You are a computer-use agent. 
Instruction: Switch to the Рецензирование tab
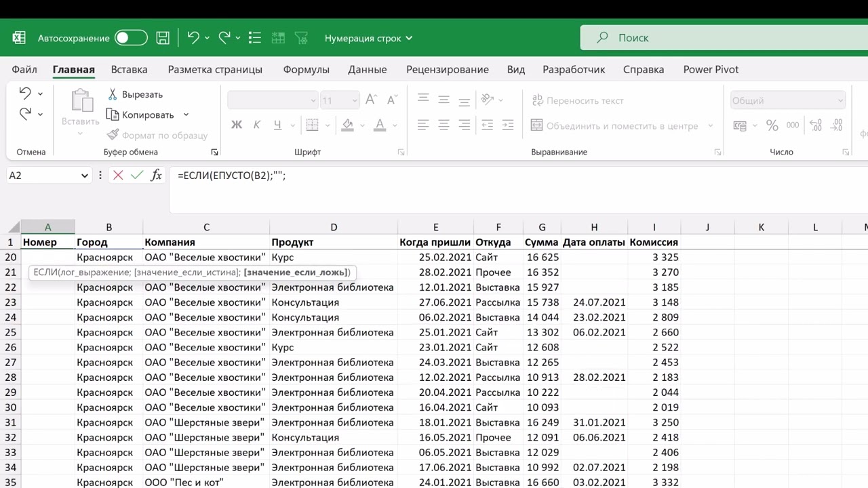tap(448, 69)
